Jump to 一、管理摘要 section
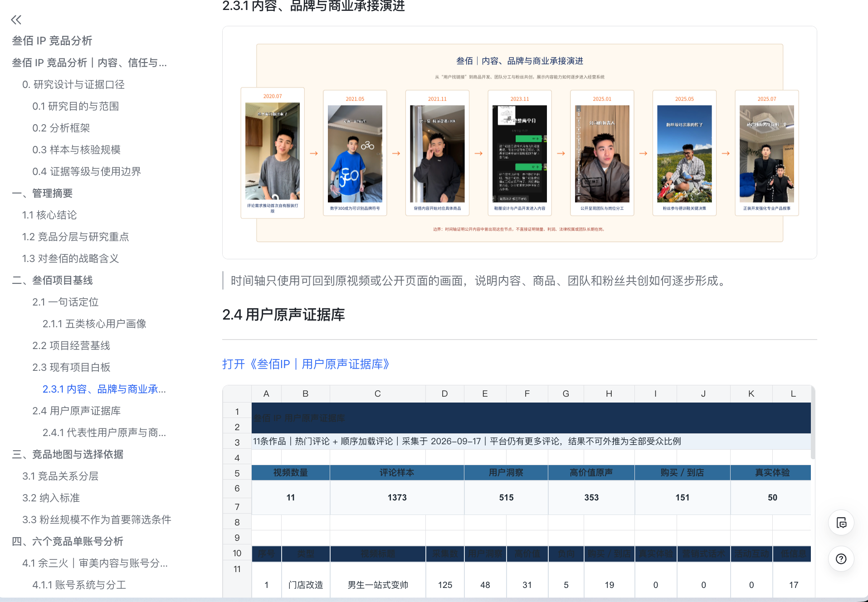The height and width of the screenshot is (602, 868). pyautogui.click(x=42, y=193)
